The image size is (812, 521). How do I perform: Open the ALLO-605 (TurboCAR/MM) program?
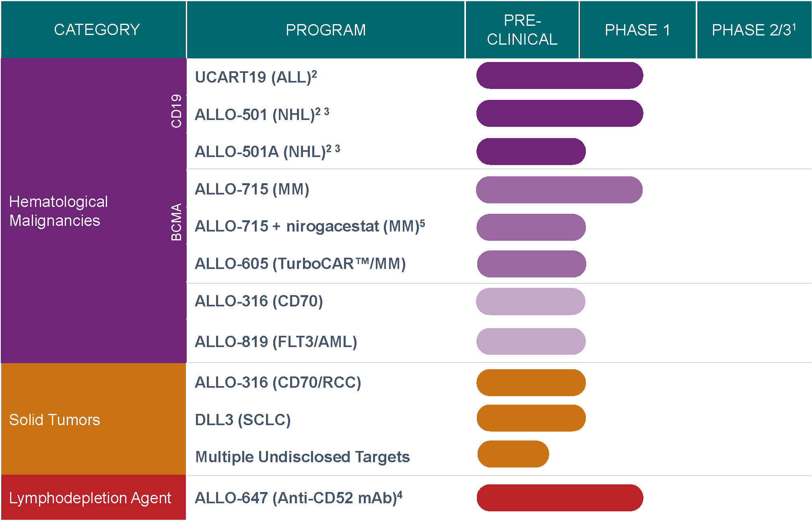click(x=300, y=264)
